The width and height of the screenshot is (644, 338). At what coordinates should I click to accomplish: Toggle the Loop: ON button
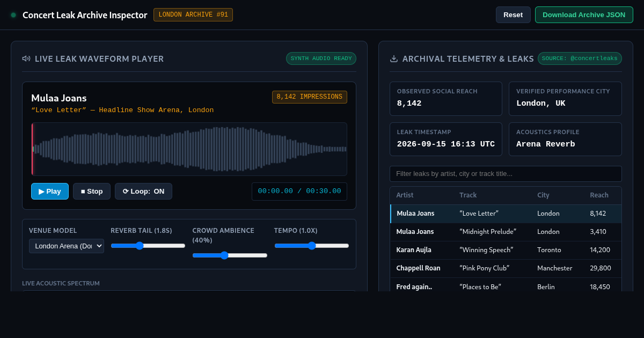(143, 191)
